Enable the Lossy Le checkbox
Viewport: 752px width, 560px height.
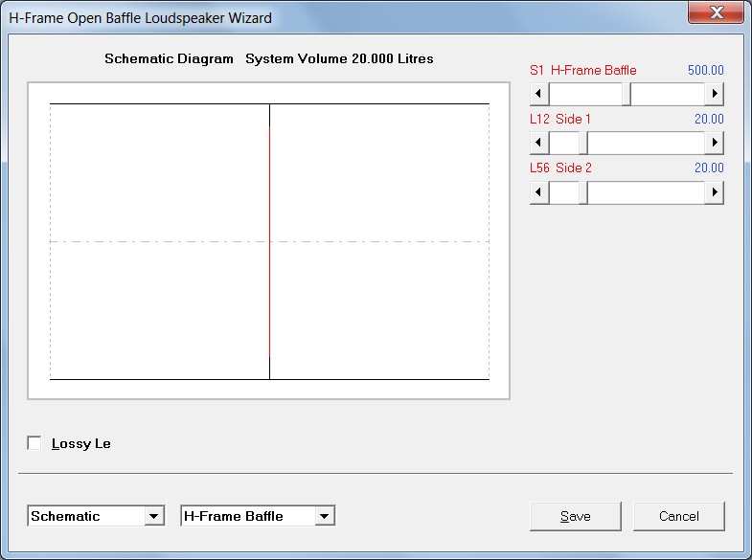pyautogui.click(x=34, y=443)
